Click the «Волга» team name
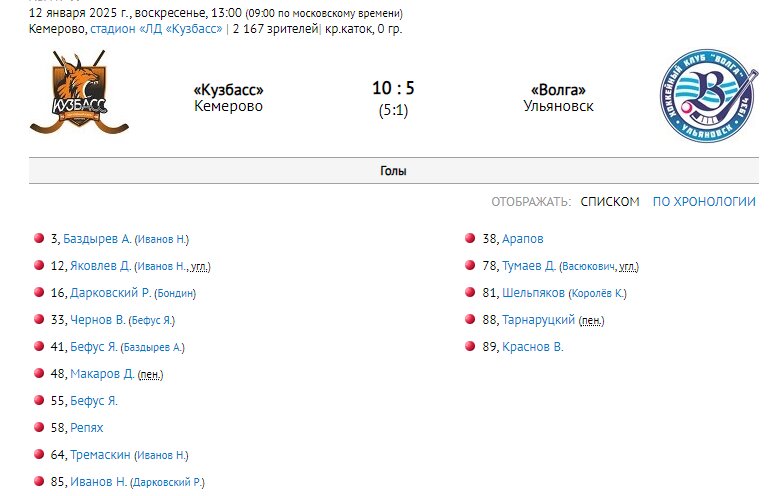778x496 pixels. 558,90
